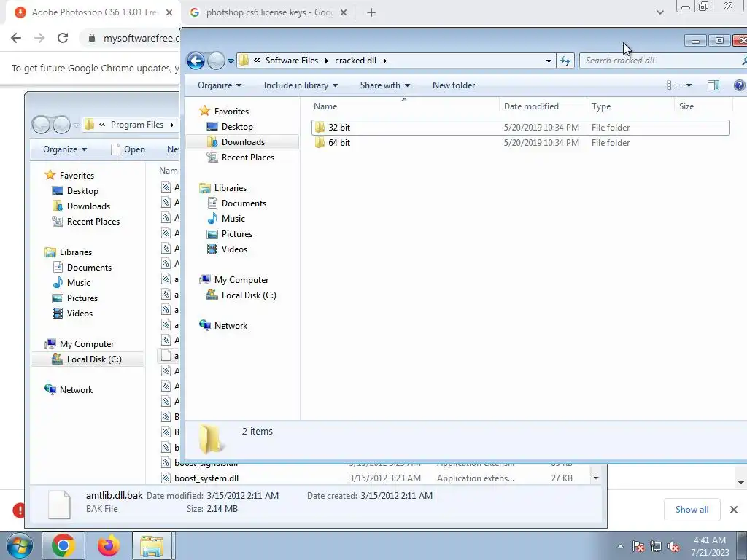Screen dimensions: 747x560
Task: Click Program Files breadcrumb in back window
Action: click(136, 125)
